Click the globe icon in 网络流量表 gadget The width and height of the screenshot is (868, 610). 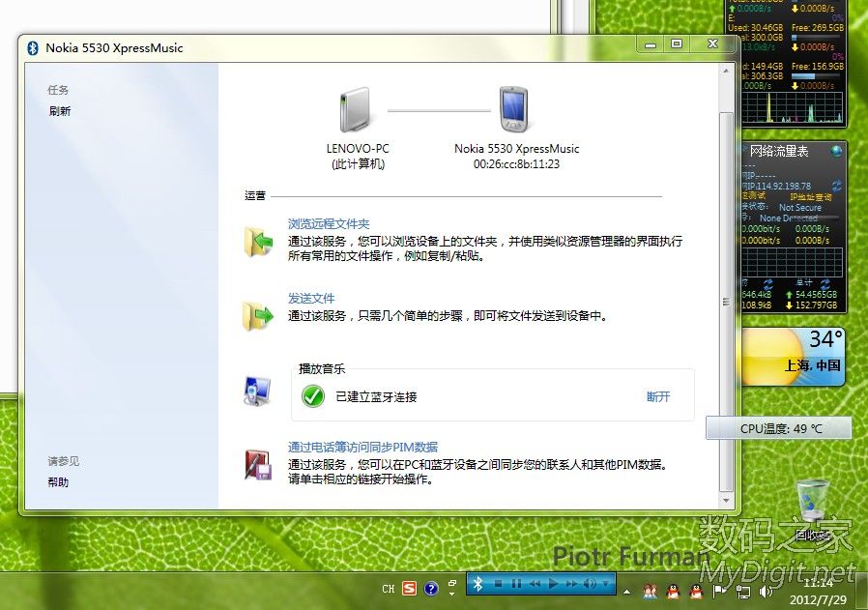836,150
